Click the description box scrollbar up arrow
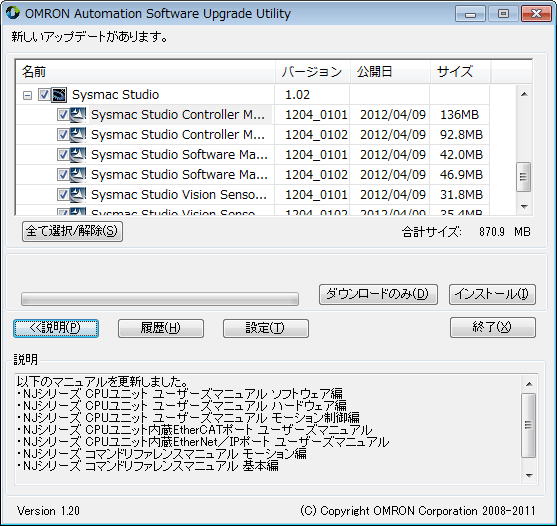The image size is (557, 526). coord(529,384)
